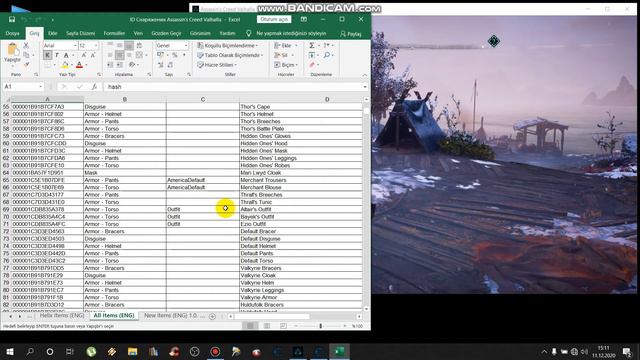Click the Ekle insert cells button
The height and width of the screenshot is (360, 640).
tap(286, 45)
